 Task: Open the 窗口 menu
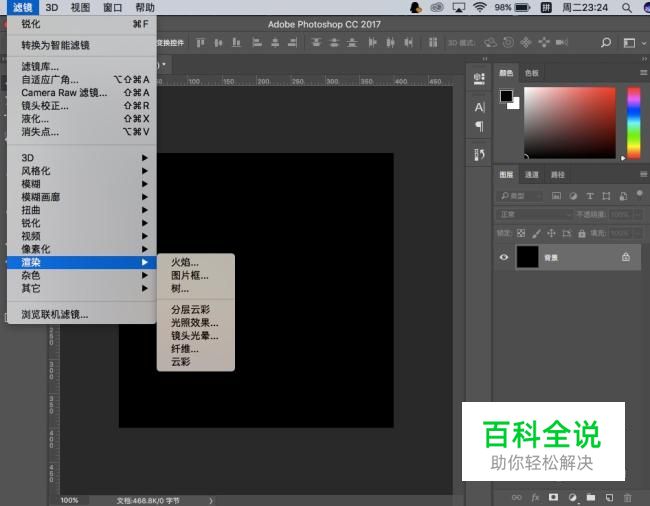(x=112, y=7)
